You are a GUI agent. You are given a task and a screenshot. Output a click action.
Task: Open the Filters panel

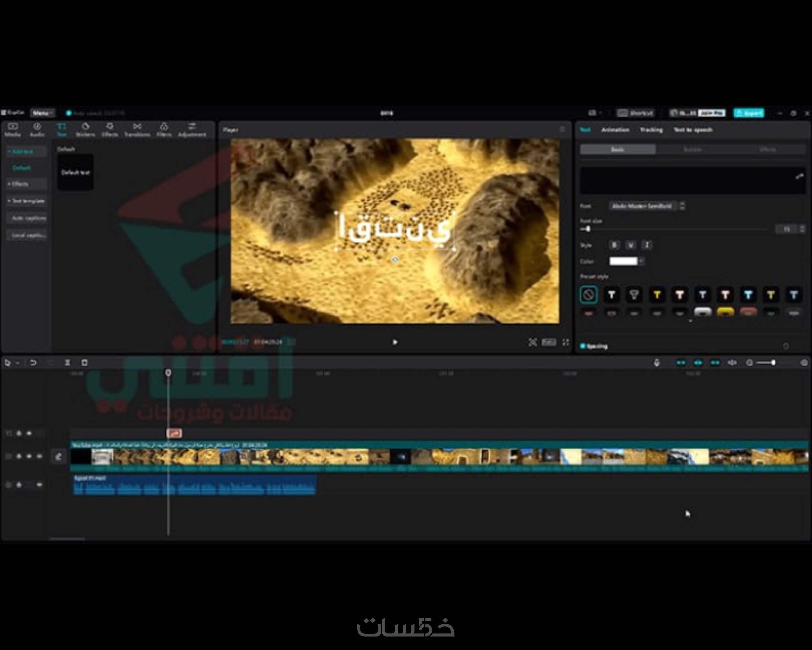(x=164, y=129)
